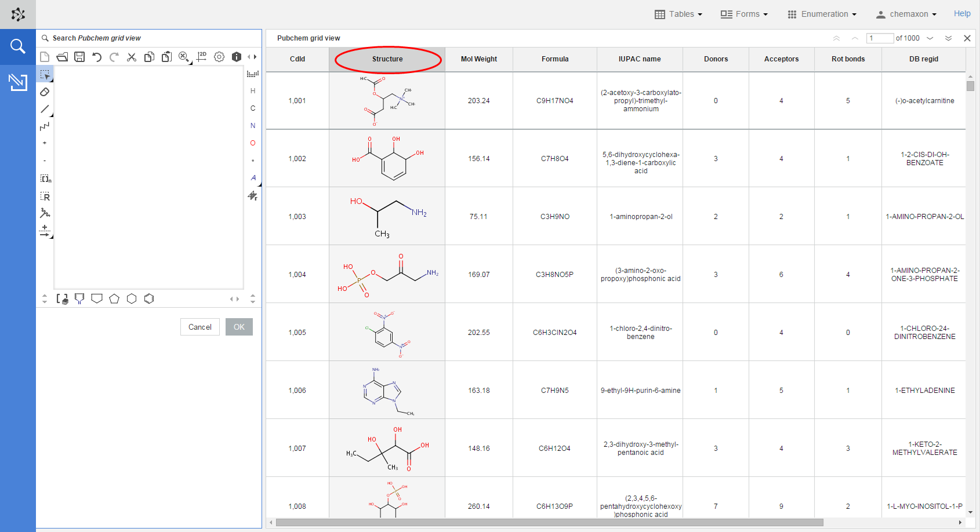Click the record number input field
This screenshot has height=532, width=980.
coord(880,38)
